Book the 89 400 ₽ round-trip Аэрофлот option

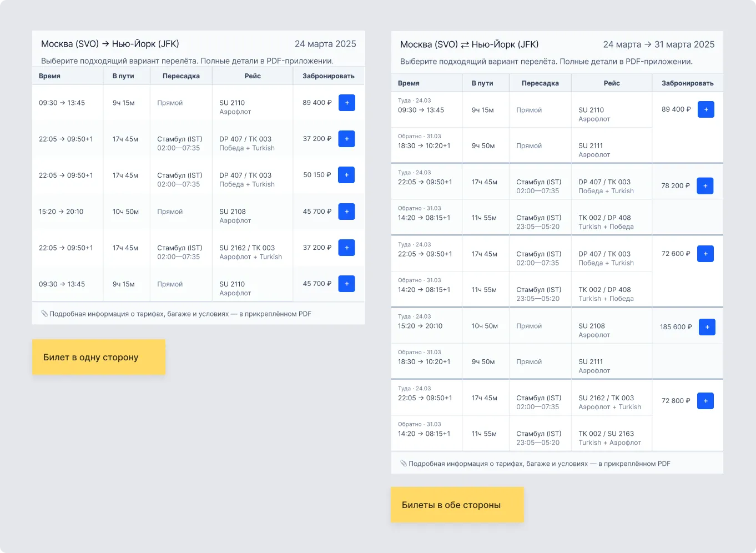705,109
